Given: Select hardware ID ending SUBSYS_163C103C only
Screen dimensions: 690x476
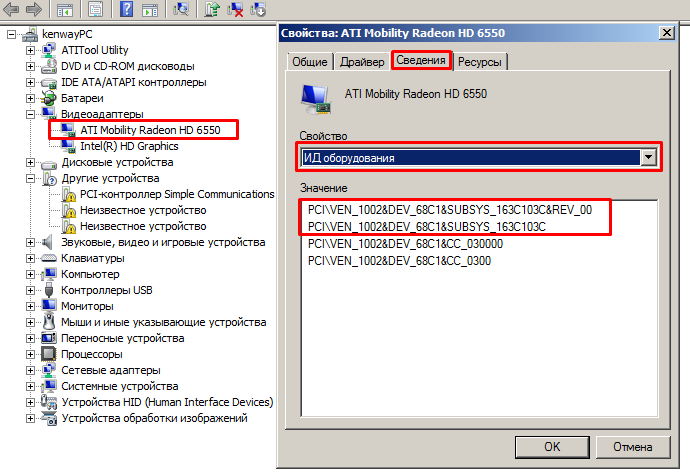Looking at the screenshot, I should (427, 227).
